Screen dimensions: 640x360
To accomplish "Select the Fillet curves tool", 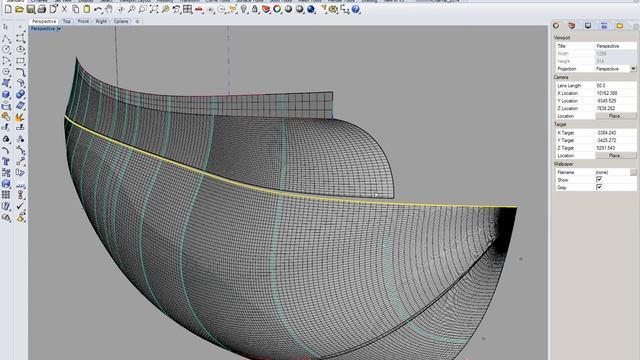I will 20,72.
